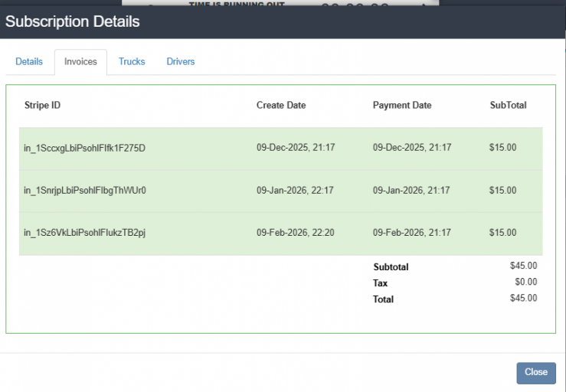
Task: Select the Invoices tab
Action: point(80,62)
